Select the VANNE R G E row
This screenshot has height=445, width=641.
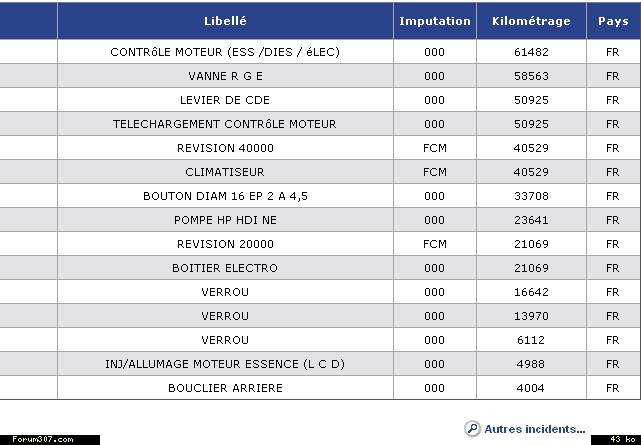point(225,76)
